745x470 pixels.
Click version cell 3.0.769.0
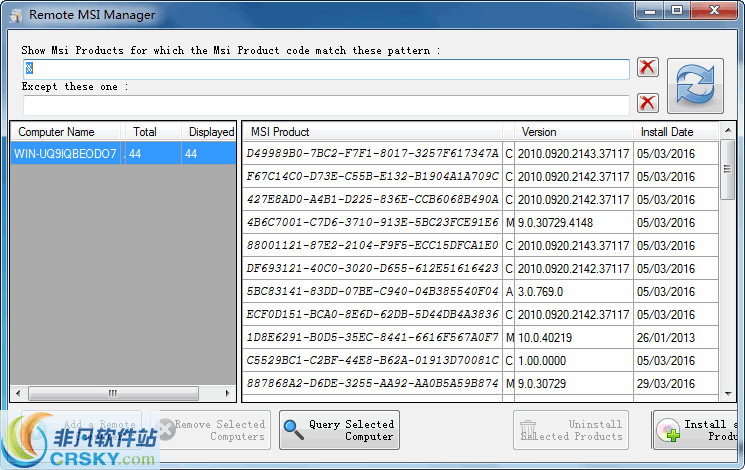tap(573, 291)
